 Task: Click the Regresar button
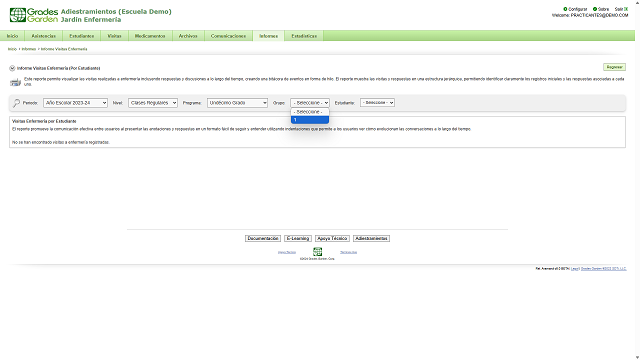click(x=614, y=67)
